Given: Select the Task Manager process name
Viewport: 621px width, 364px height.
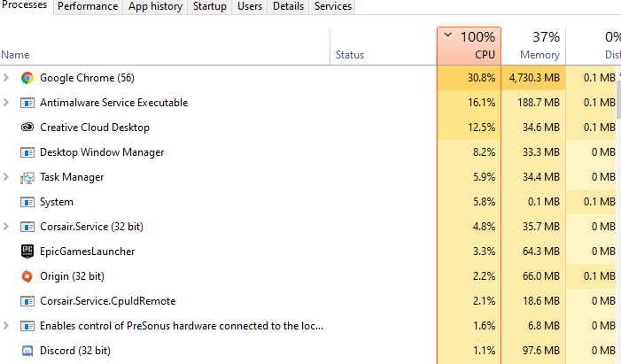Looking at the screenshot, I should coord(72,177).
